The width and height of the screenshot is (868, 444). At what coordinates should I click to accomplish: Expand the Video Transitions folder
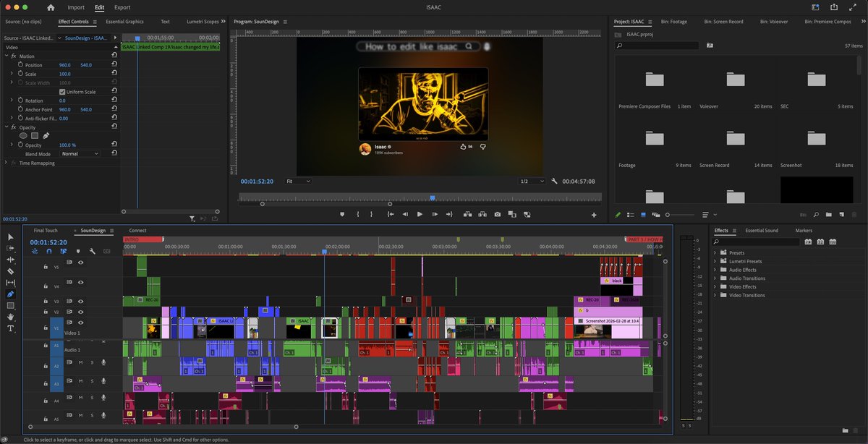pos(716,295)
